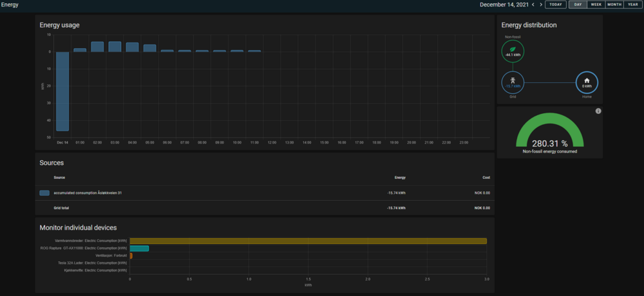Jump to today with the TODAY button
Viewport: 644px width, 296px height.
(x=556, y=5)
